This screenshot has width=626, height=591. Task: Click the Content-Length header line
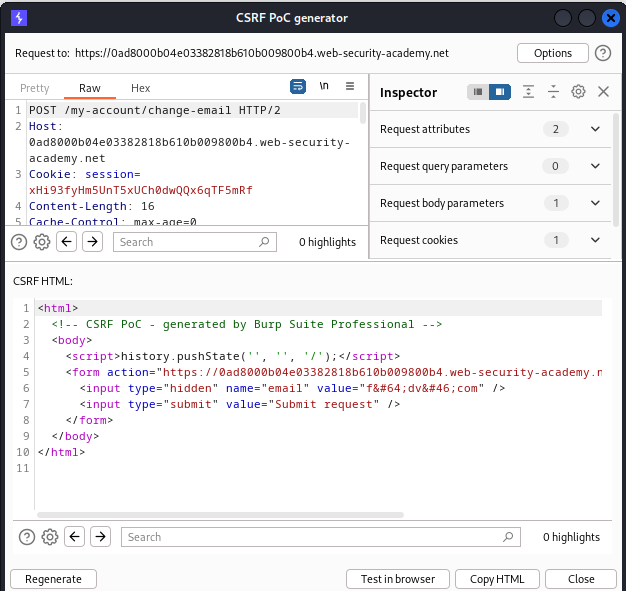tap(91, 206)
